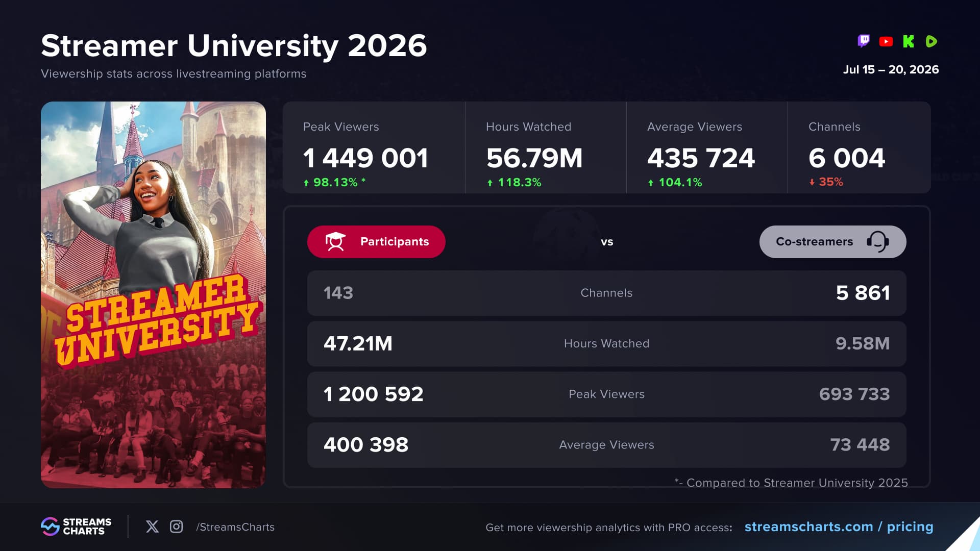Click the 435 724 average viewers value

click(701, 158)
